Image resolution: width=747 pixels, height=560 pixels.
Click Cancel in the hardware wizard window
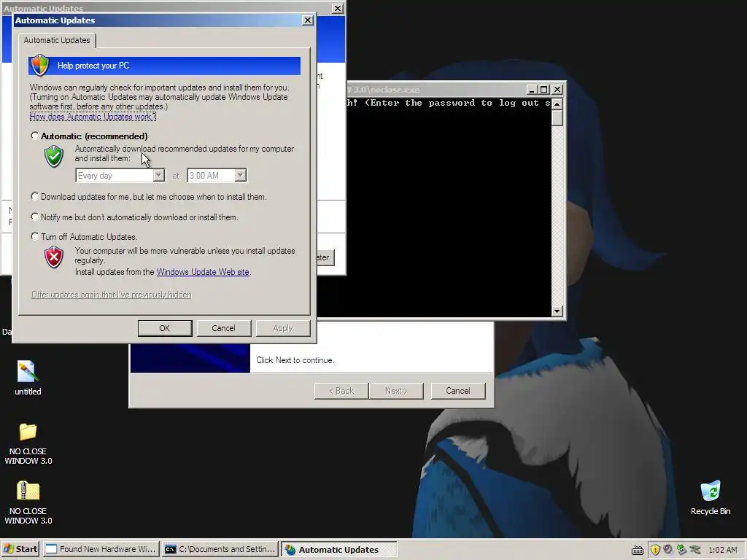click(458, 391)
